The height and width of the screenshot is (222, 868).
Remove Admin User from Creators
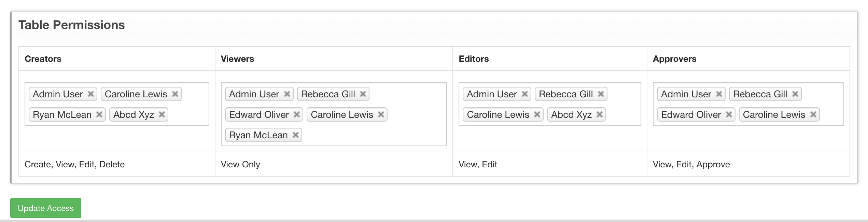point(90,94)
